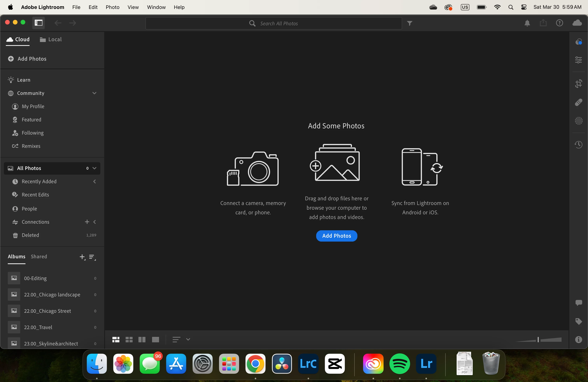Collapse the Community section chevron
The width and height of the screenshot is (588, 382).
(94, 93)
